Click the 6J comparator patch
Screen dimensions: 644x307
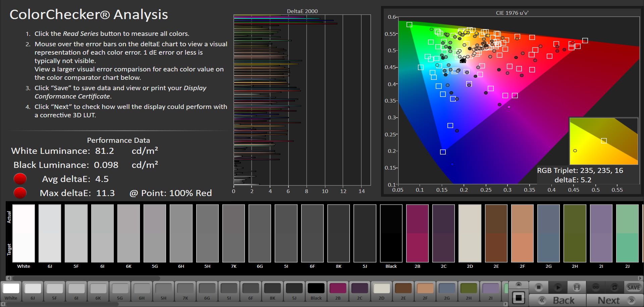[50, 233]
